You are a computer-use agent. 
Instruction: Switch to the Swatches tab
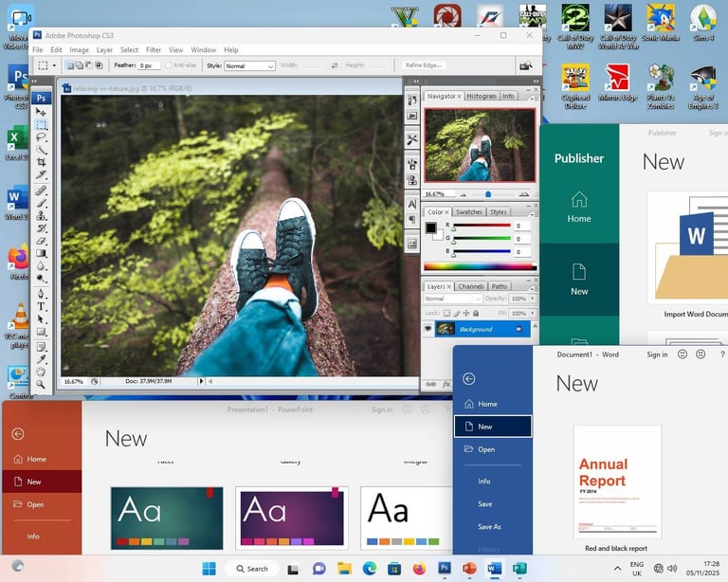click(469, 212)
